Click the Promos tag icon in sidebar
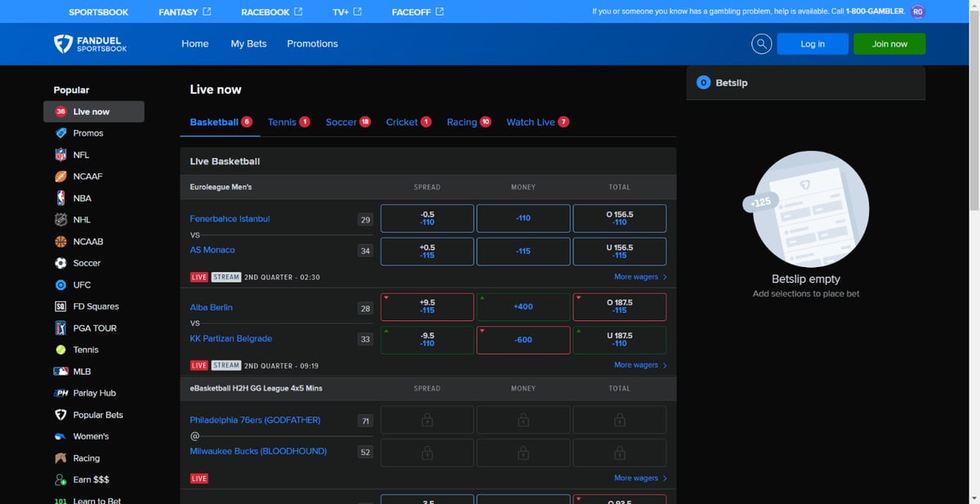 tap(60, 133)
